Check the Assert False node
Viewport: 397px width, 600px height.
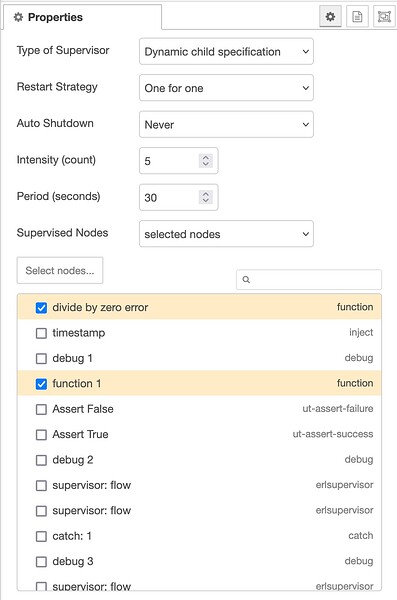point(41,409)
